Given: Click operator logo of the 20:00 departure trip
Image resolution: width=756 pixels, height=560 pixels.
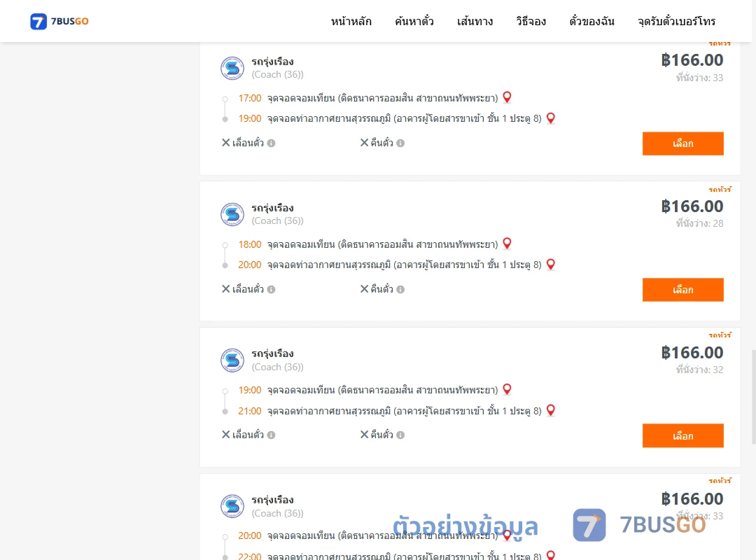Looking at the screenshot, I should point(232,506).
